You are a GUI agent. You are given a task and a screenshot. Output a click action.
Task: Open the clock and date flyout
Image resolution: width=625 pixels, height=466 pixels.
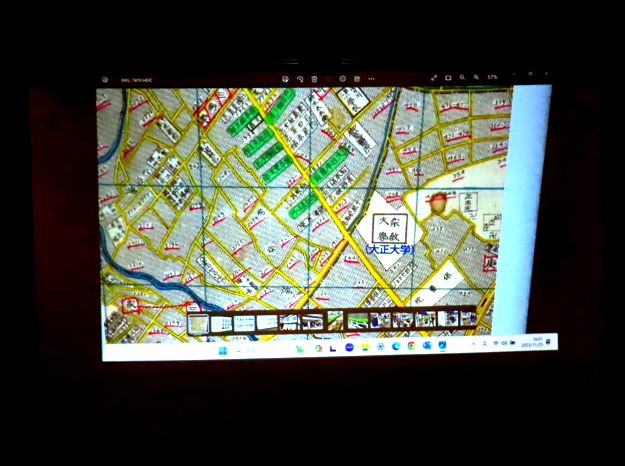click(x=532, y=342)
